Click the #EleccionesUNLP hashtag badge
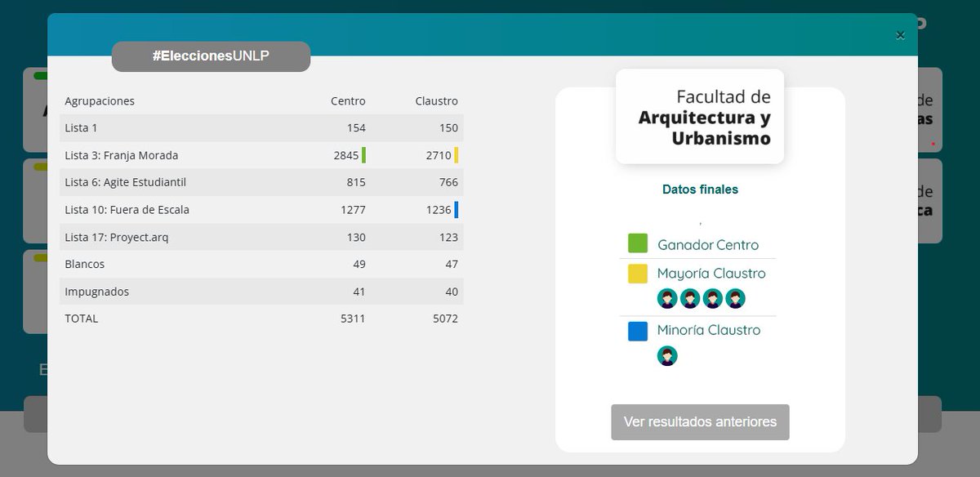The width and height of the screenshot is (980, 477). (x=210, y=56)
